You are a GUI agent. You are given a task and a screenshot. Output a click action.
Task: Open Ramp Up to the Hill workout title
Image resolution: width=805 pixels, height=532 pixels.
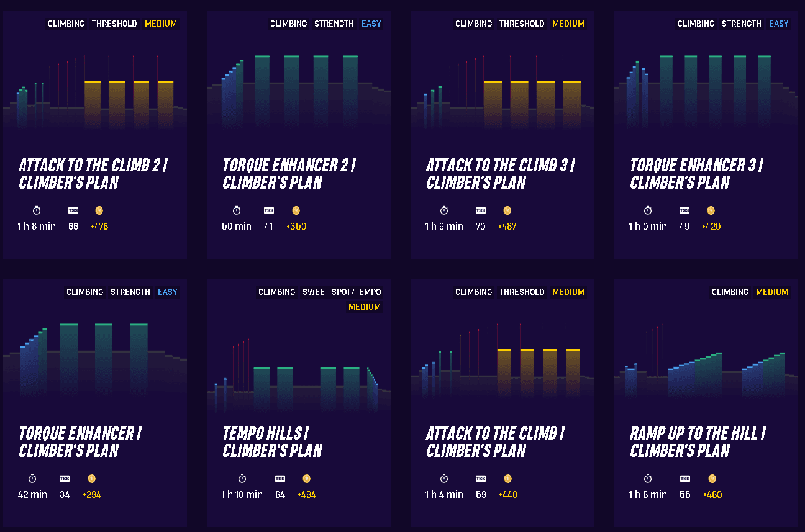click(698, 442)
